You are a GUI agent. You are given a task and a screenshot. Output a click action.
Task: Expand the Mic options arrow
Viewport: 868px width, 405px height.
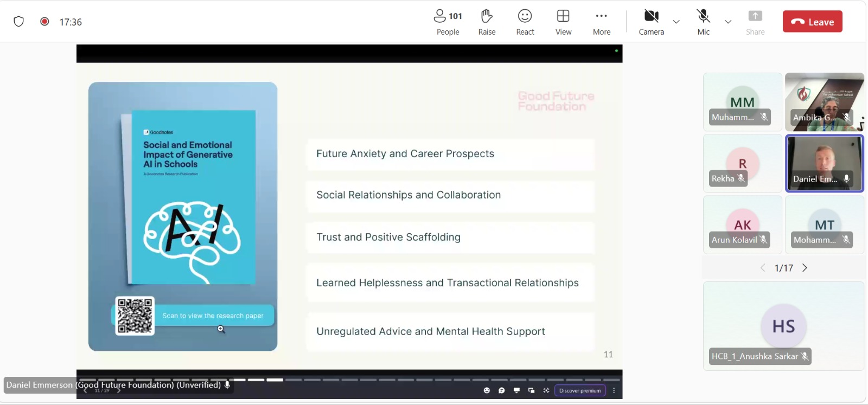click(728, 22)
